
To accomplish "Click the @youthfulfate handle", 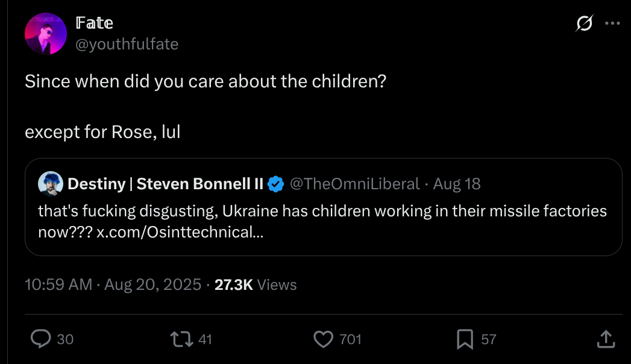I will click(x=127, y=44).
